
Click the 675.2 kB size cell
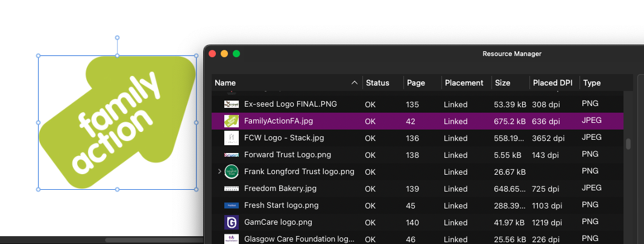pyautogui.click(x=510, y=121)
